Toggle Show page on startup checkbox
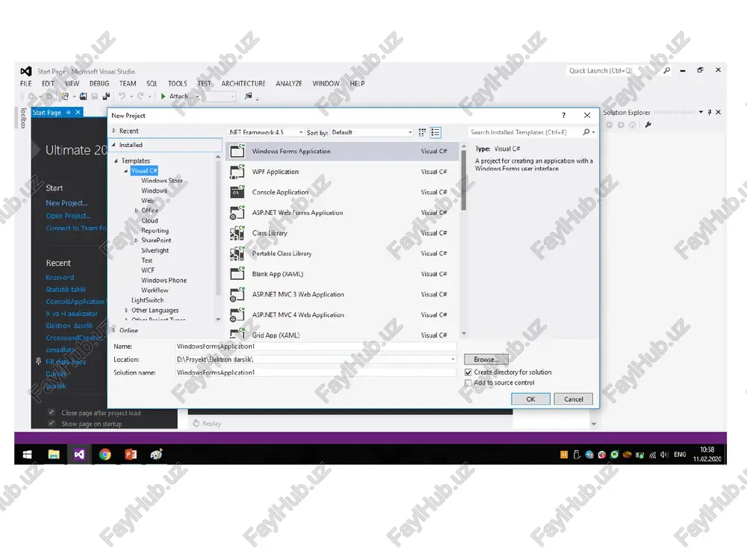Viewport: 747px width, 560px height. coord(52,423)
